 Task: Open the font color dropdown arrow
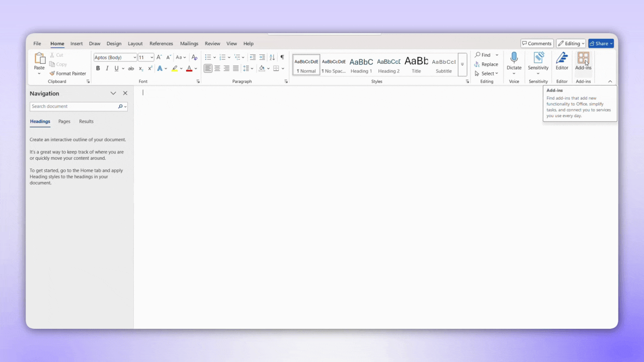coord(197,68)
